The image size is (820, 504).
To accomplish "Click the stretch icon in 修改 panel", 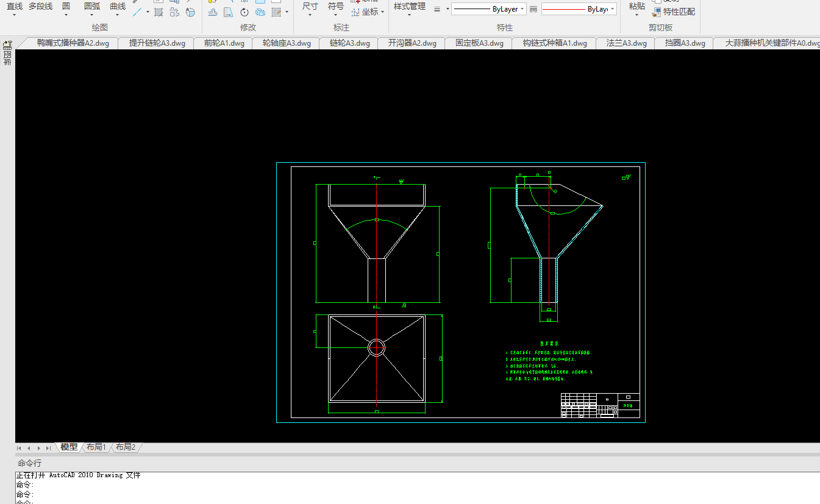I will click(212, 12).
